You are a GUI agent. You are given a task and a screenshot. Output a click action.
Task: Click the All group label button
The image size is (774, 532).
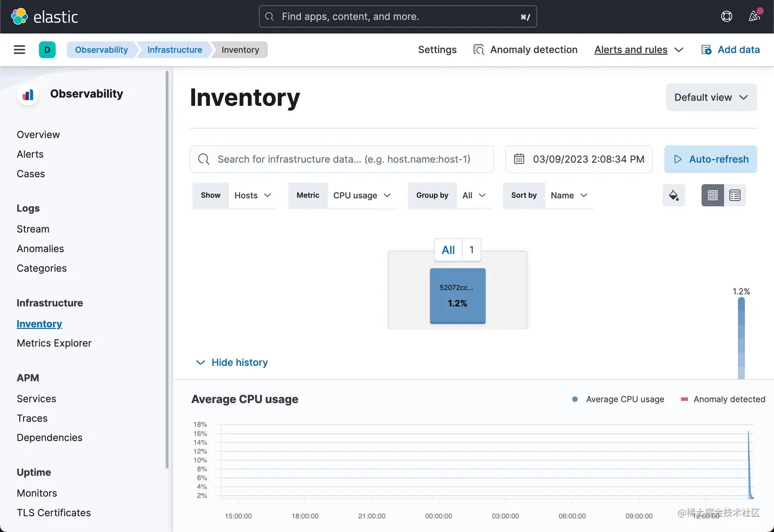[x=448, y=250]
